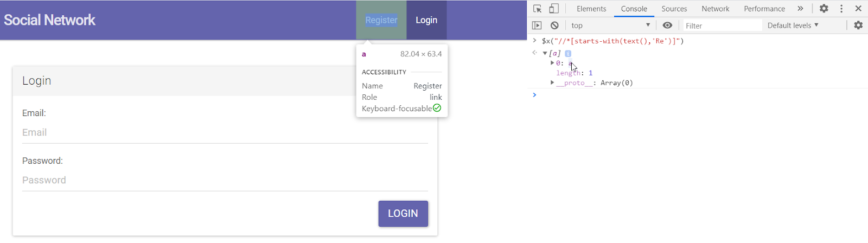Image resolution: width=868 pixels, height=243 pixels.
Task: Show the console sidebar panel icon
Action: (537, 25)
